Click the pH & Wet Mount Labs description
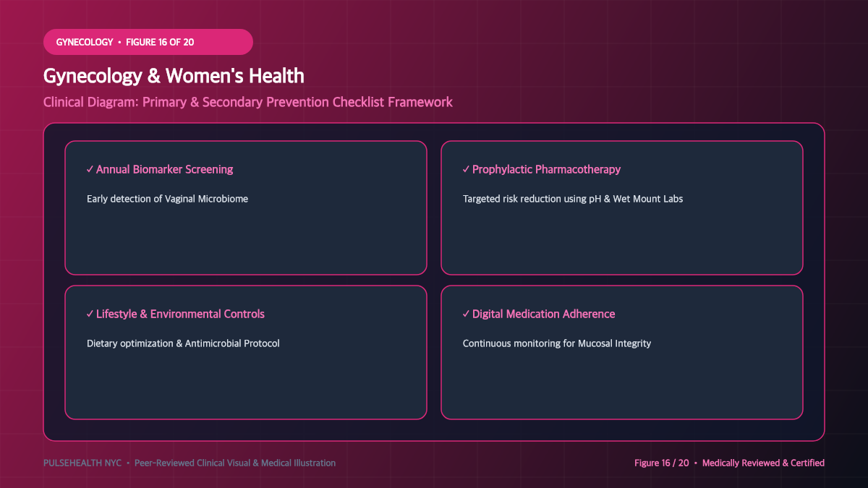Image resolution: width=868 pixels, height=488 pixels. pyautogui.click(x=573, y=199)
